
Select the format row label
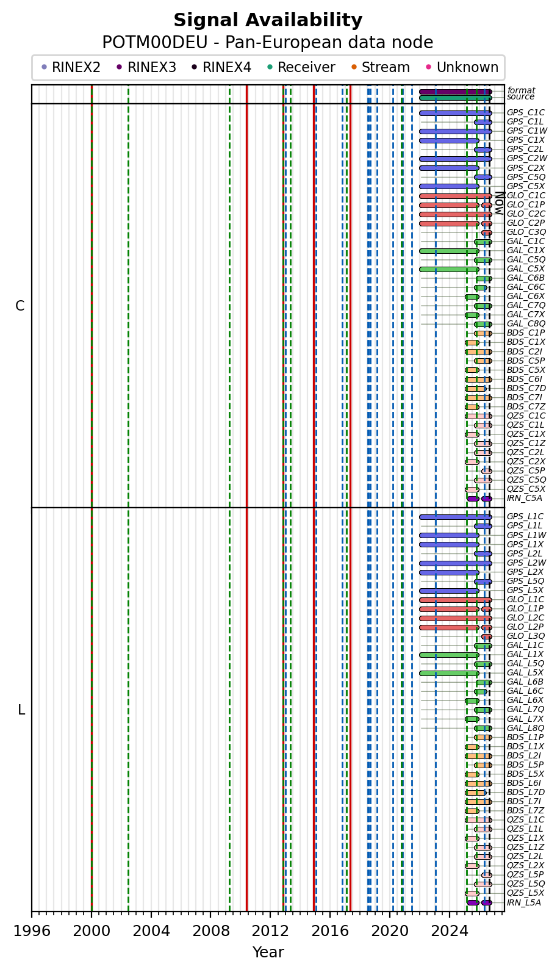[521, 90]
